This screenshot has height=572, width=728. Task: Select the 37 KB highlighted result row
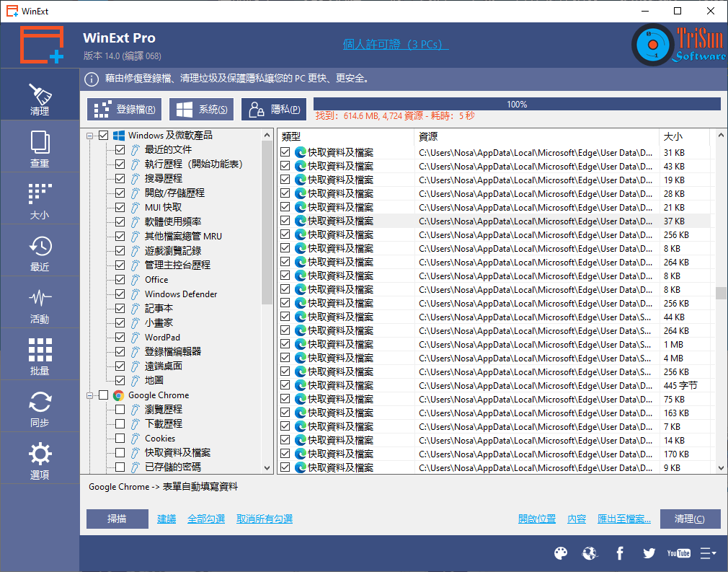coord(494,221)
